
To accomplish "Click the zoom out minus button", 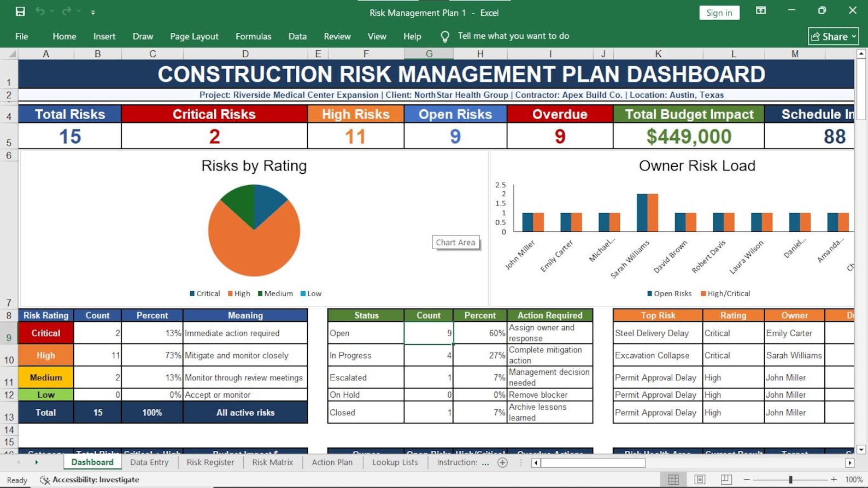I will click(747, 480).
